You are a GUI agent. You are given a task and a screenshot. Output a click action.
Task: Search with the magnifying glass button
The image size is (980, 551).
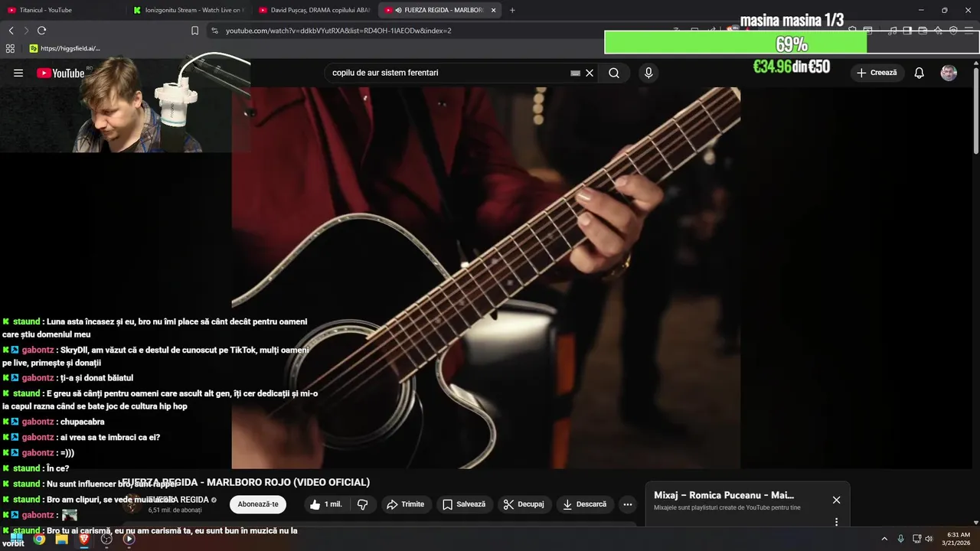coord(614,73)
